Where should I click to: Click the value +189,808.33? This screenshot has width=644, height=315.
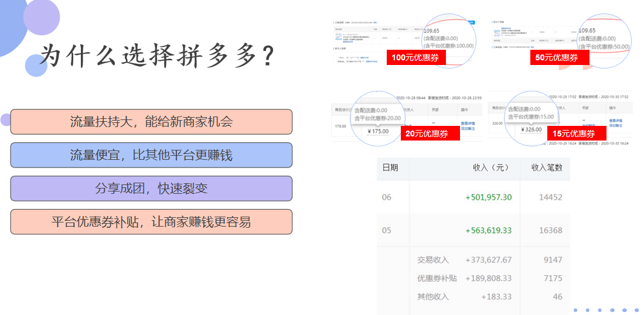coord(489,278)
